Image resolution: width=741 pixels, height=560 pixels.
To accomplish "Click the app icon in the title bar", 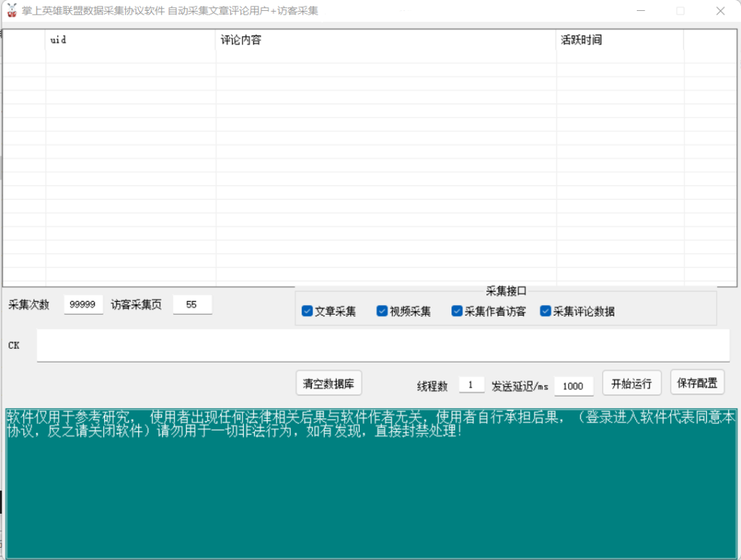I will tap(11, 11).
